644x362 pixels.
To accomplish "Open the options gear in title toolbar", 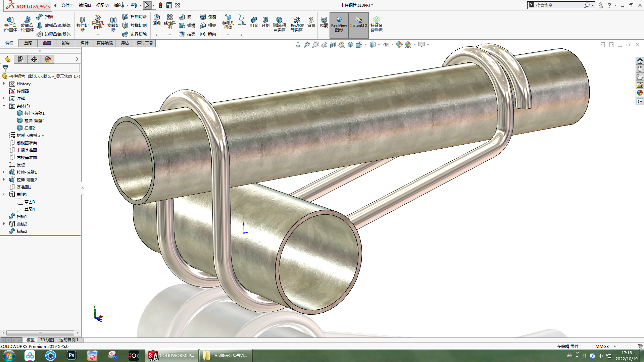I will 178,5.
